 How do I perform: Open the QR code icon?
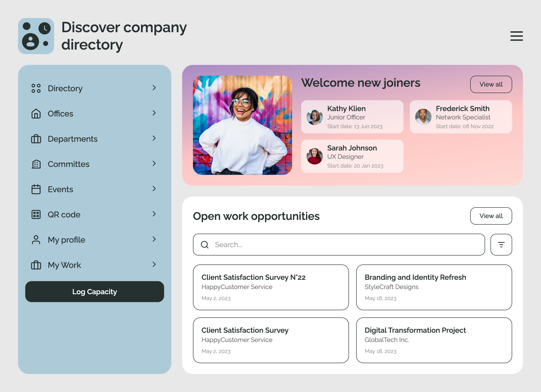point(36,214)
